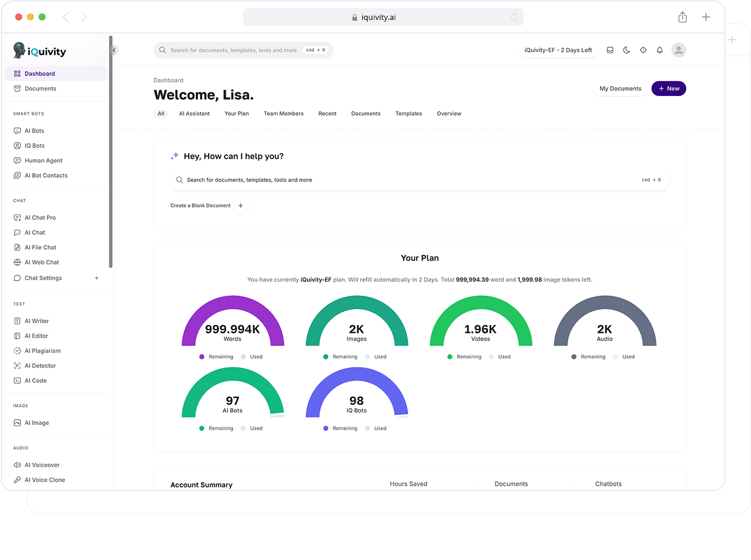Collapse the sidebar with the chevron arrow

114,50
